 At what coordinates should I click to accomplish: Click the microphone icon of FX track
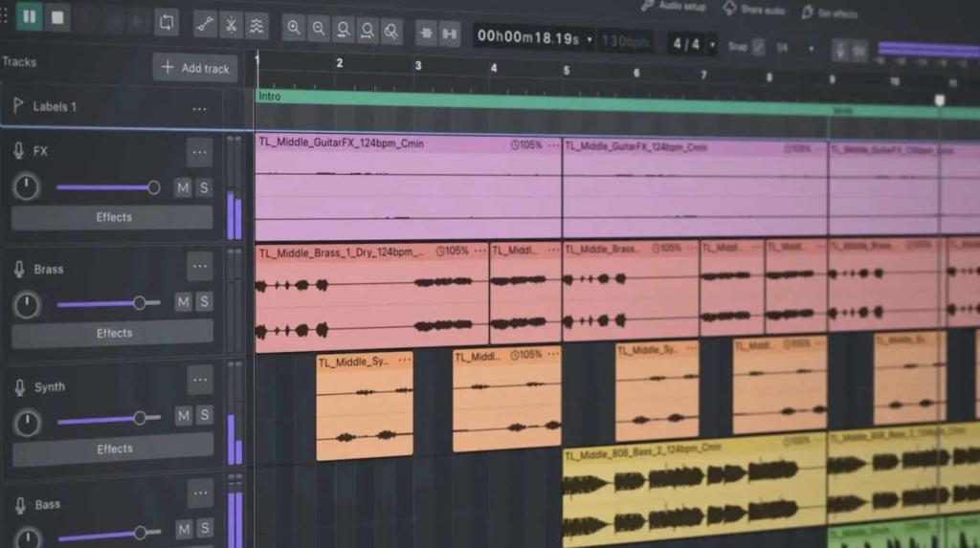tap(19, 150)
